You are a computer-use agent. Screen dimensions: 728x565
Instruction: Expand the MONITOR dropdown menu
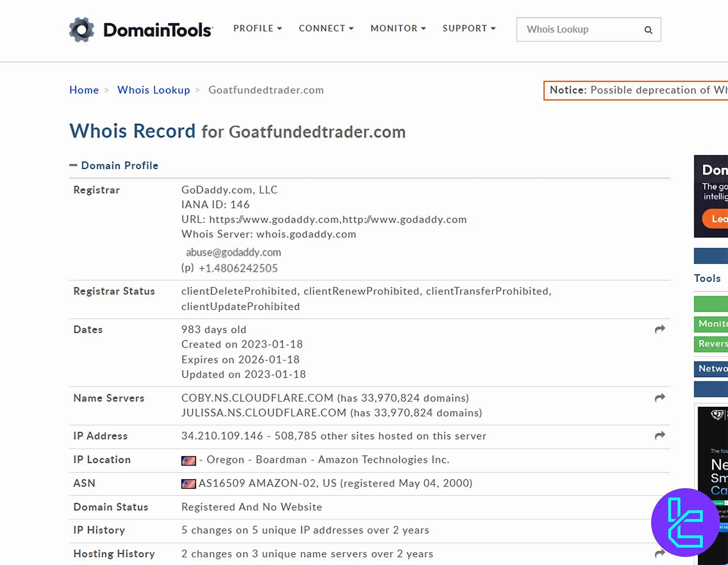[x=398, y=28]
